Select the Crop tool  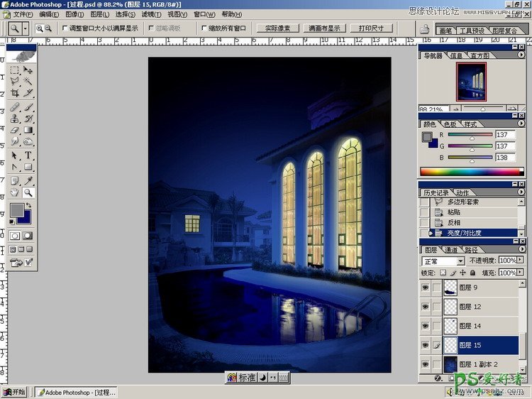click(x=14, y=93)
